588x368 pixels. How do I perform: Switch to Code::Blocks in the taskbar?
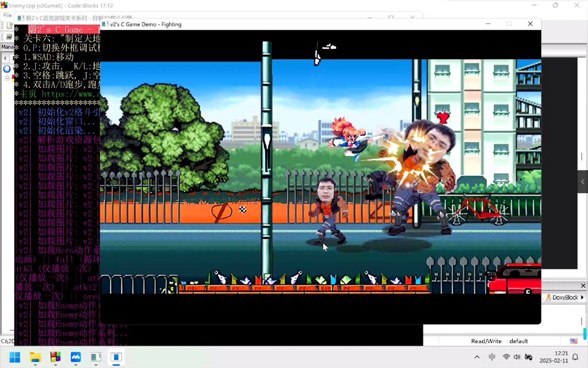(56, 357)
